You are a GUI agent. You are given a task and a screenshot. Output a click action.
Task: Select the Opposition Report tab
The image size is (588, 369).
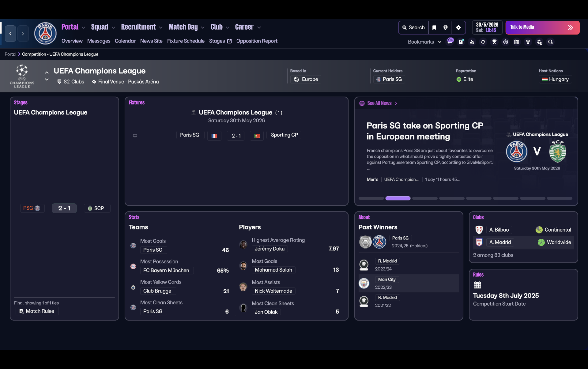(257, 41)
